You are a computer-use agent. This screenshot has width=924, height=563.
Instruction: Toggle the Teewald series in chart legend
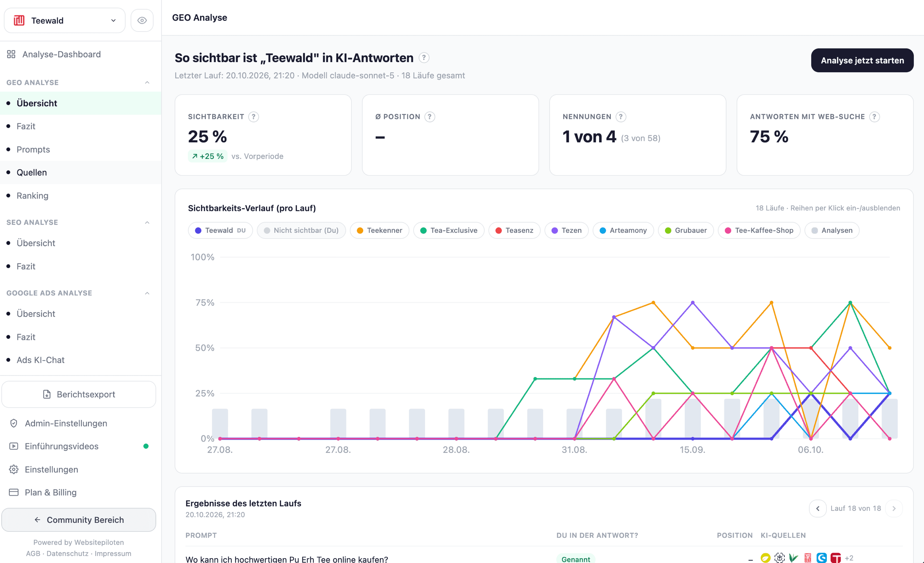coord(220,230)
